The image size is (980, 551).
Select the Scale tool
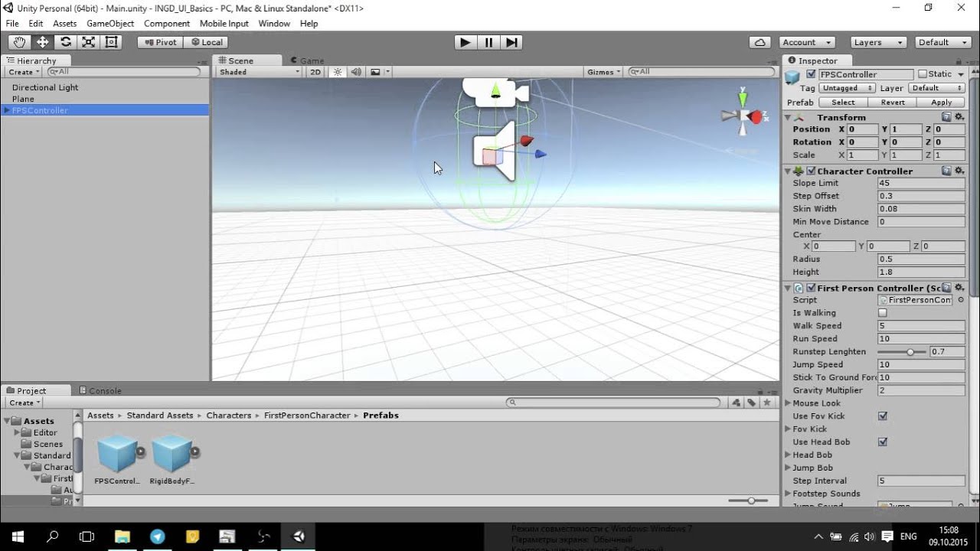pos(89,42)
